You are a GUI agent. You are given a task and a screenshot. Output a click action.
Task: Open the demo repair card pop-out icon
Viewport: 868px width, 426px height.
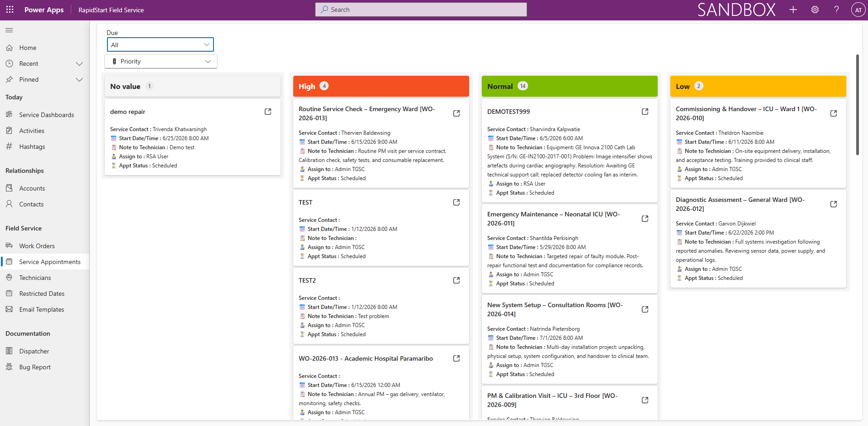[268, 112]
